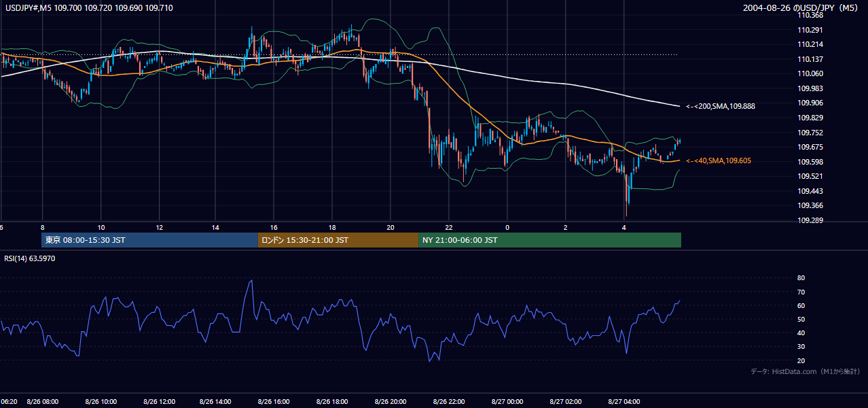Click price axis value 110.368
Image resolution: width=868 pixels, height=408 pixels.
point(811,15)
